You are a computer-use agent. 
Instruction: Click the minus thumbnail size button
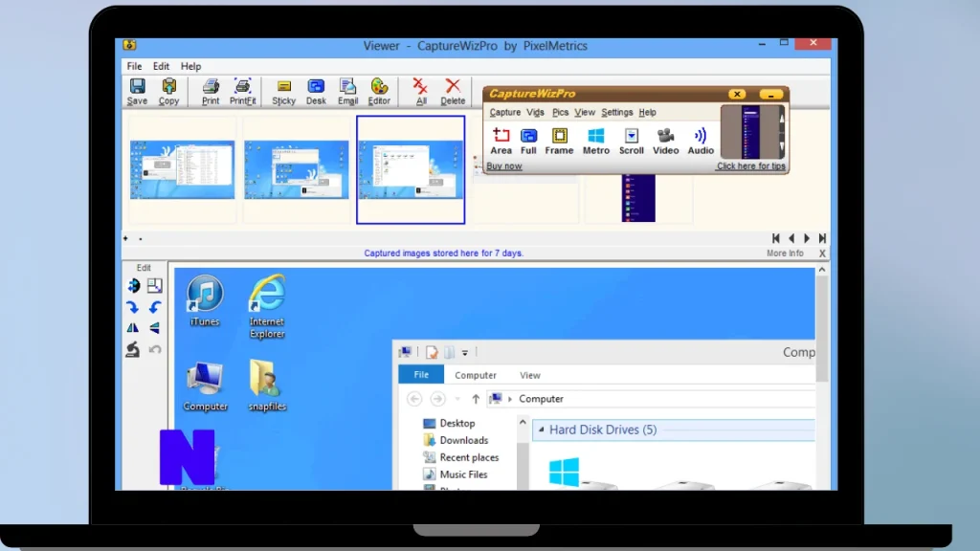click(x=141, y=238)
